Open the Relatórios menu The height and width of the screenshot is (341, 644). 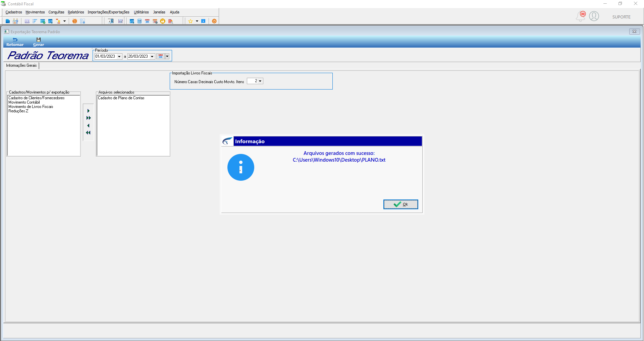[76, 12]
